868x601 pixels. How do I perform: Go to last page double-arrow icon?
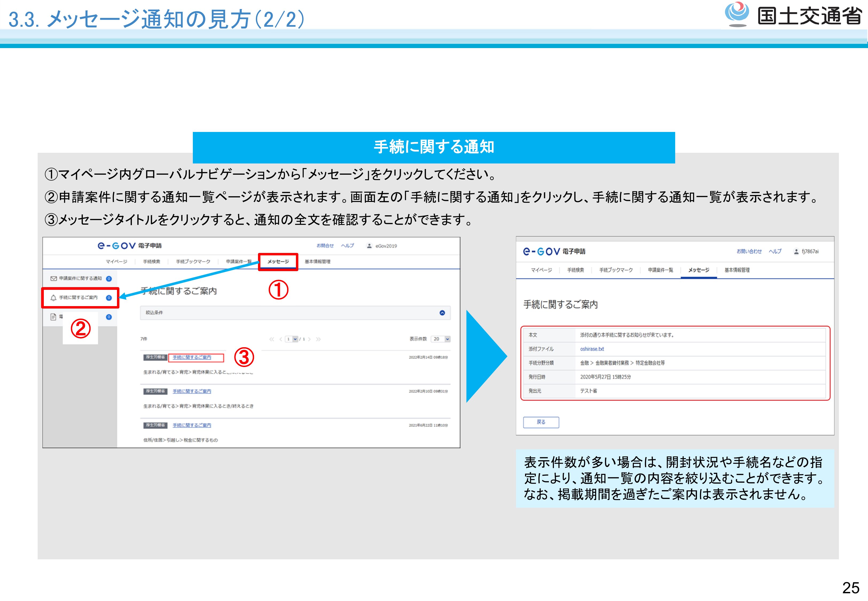coord(318,339)
